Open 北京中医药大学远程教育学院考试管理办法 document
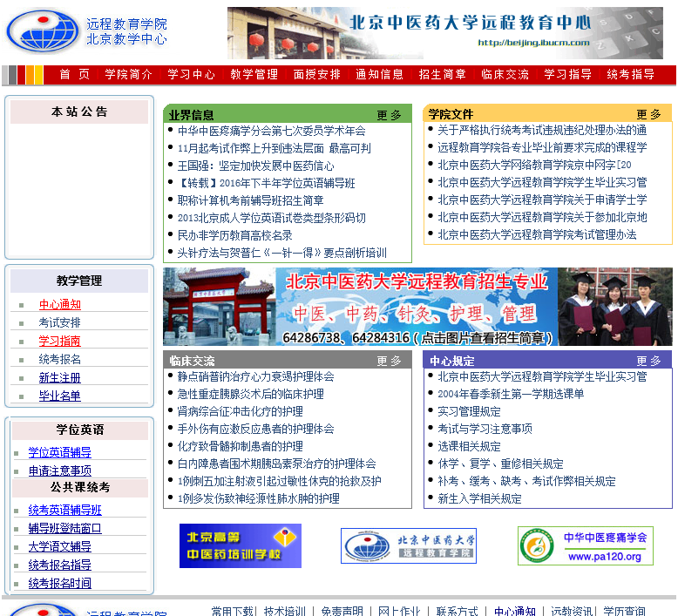The width and height of the screenshot is (678, 616). coord(537,234)
